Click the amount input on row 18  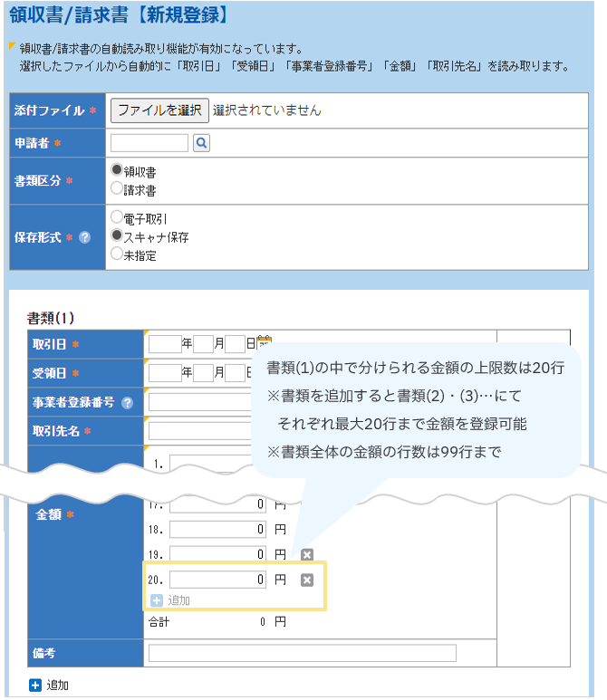217,529
